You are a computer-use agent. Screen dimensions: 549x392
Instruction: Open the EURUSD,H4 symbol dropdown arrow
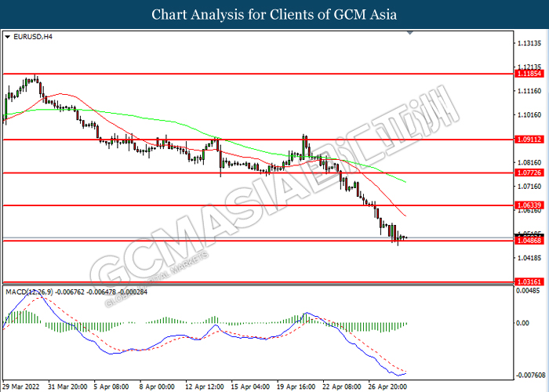tap(7, 37)
